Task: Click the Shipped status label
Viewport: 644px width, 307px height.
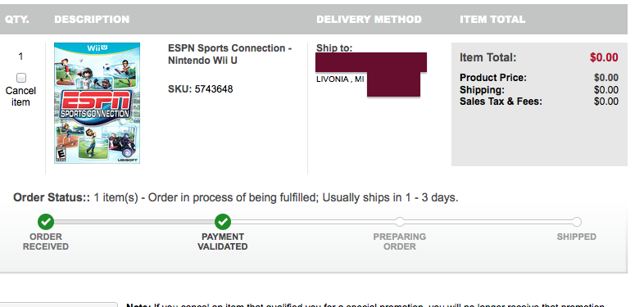Action: coord(577,237)
